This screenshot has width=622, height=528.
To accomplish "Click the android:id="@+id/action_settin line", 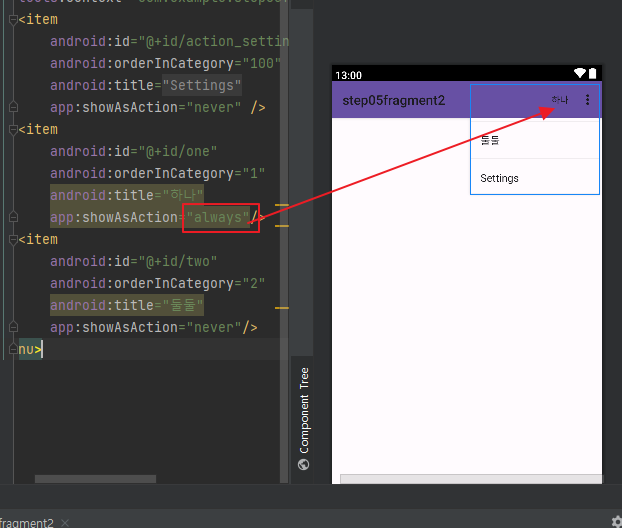I will pyautogui.click(x=169, y=41).
